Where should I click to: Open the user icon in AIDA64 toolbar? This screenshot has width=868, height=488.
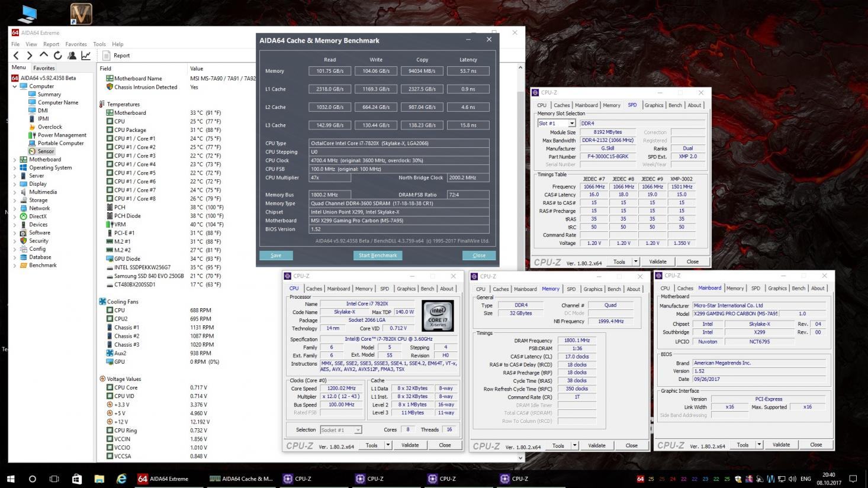click(x=72, y=56)
